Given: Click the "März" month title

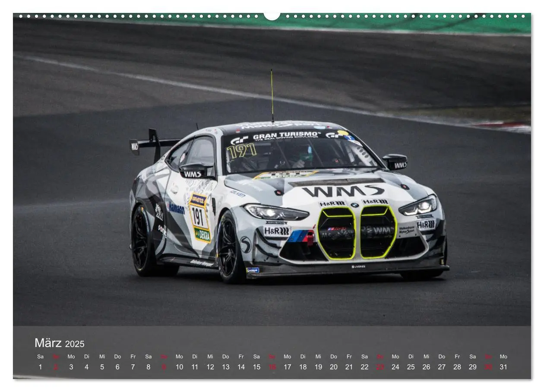Looking at the screenshot, I should [48, 343].
